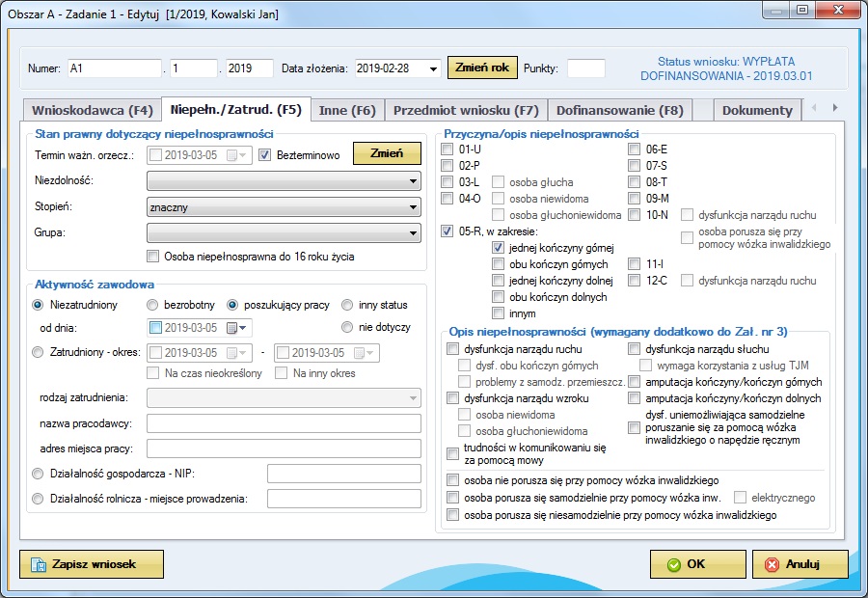Tick the 11-I checkbox
This screenshot has height=598, width=868.
coord(635,264)
